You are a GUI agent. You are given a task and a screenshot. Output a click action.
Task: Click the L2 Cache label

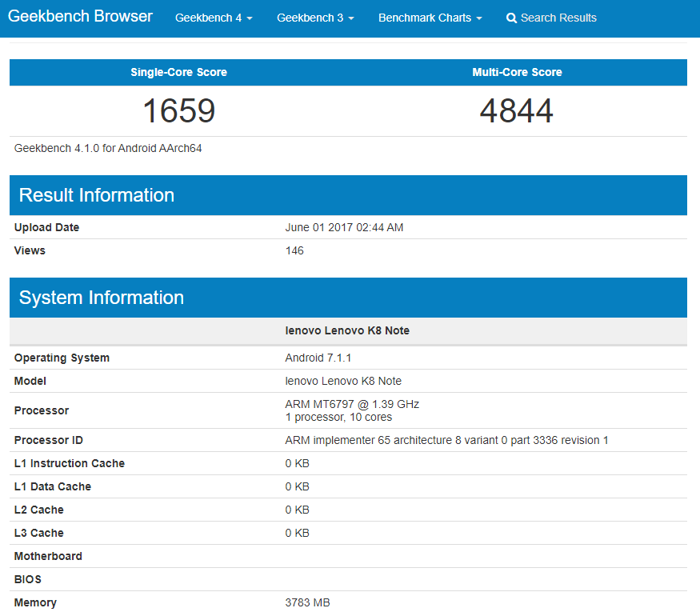coord(39,510)
